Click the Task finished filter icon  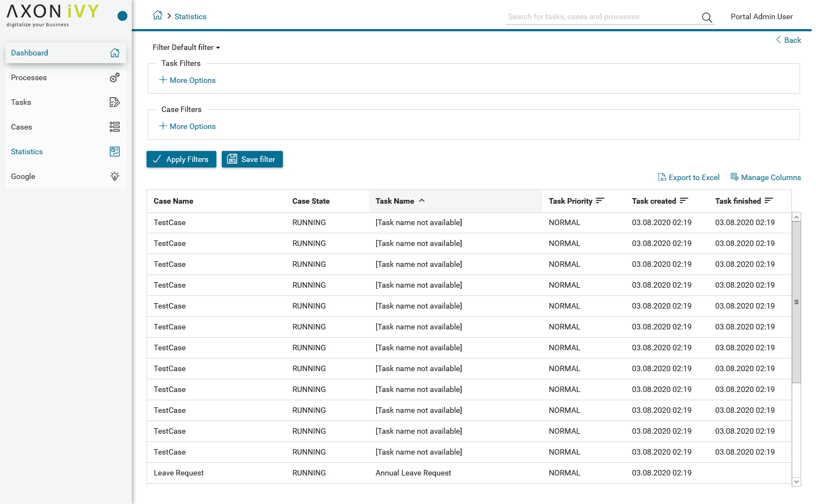tap(769, 200)
